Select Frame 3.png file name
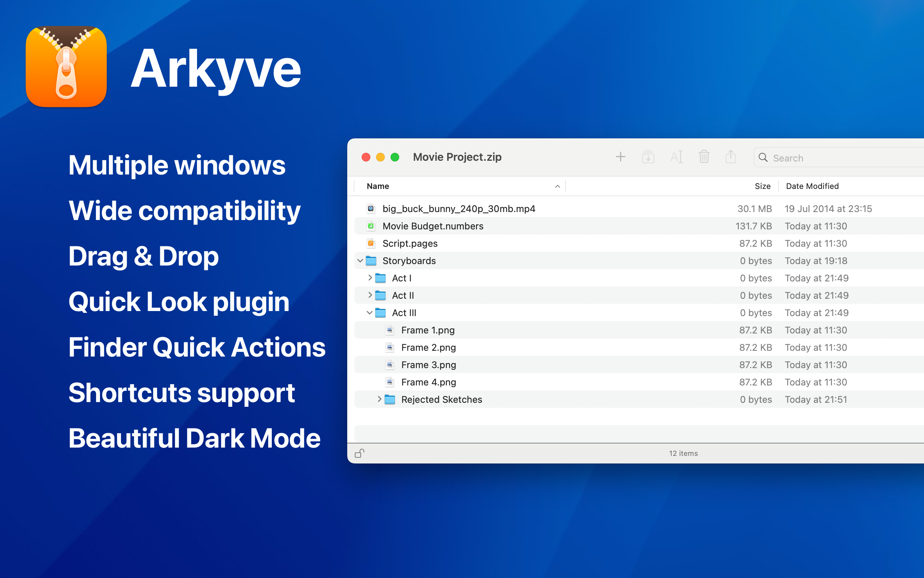 click(428, 365)
